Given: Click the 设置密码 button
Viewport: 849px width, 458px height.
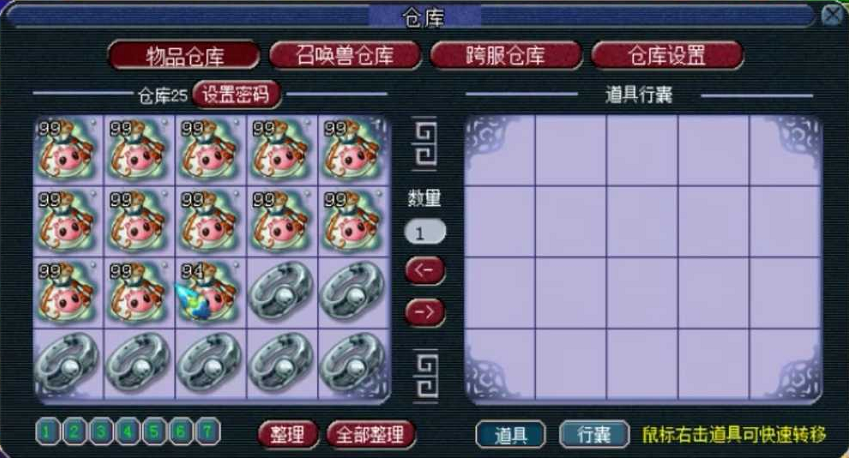Looking at the screenshot, I should (x=236, y=95).
